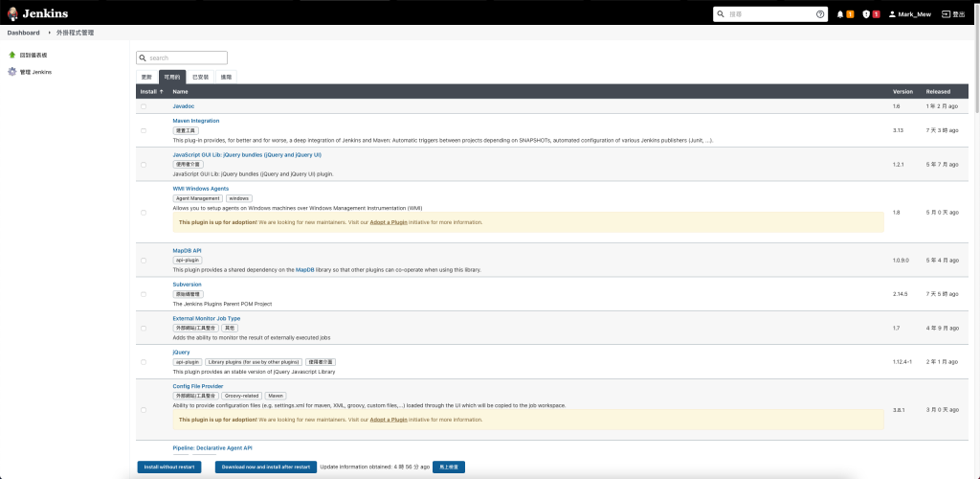Viewport: 980px width, 479px height.
Task: Click the Agent Management tag label
Action: (x=197, y=198)
